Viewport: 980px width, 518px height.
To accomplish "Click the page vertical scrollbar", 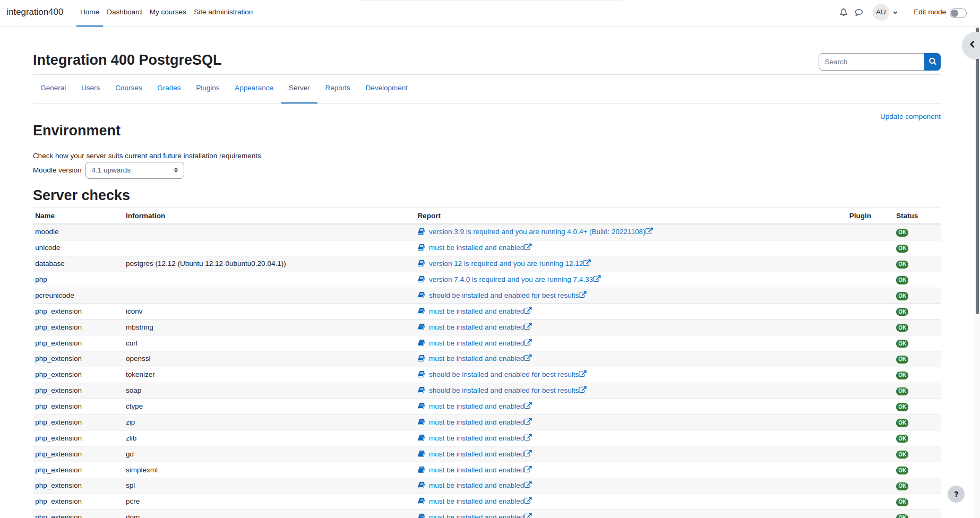I will [977, 170].
